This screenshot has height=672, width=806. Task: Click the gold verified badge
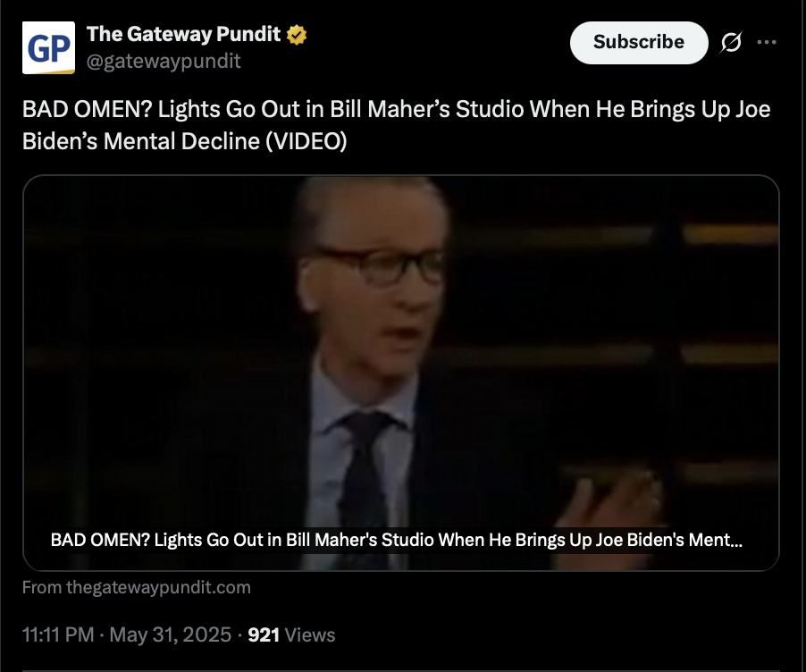pos(297,35)
